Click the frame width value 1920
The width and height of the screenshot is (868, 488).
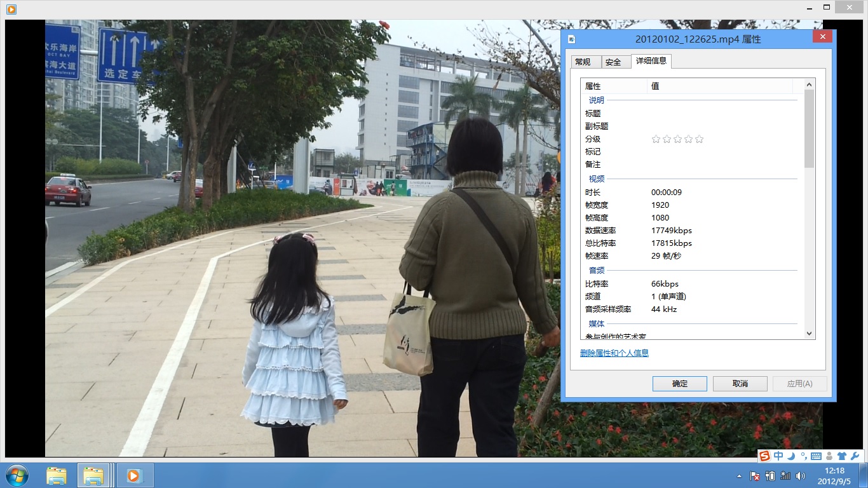pos(660,205)
